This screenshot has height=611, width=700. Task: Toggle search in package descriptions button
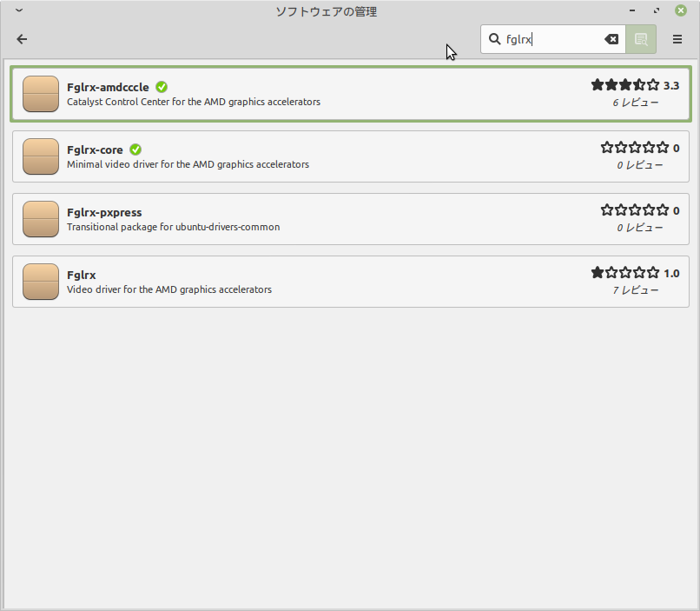click(x=641, y=39)
